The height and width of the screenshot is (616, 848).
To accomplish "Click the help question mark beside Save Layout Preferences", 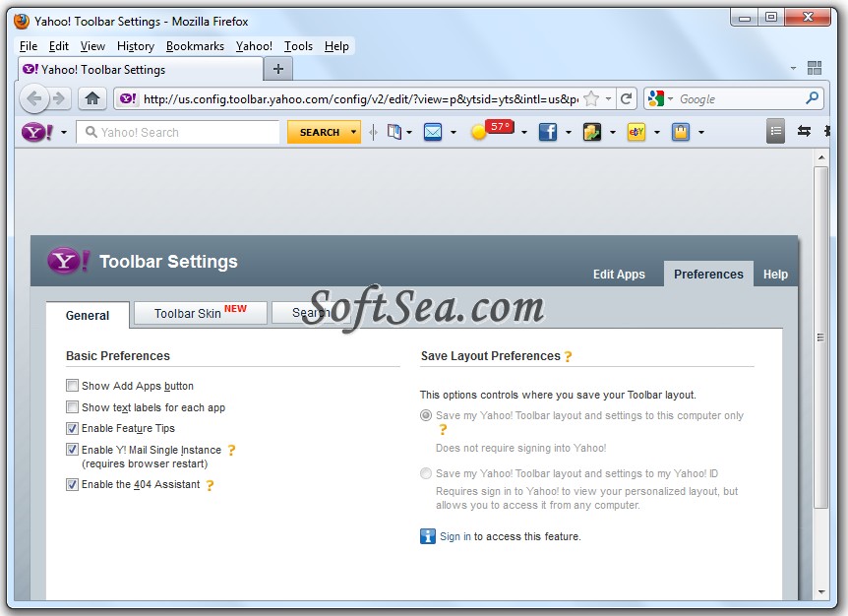I will click(x=568, y=356).
